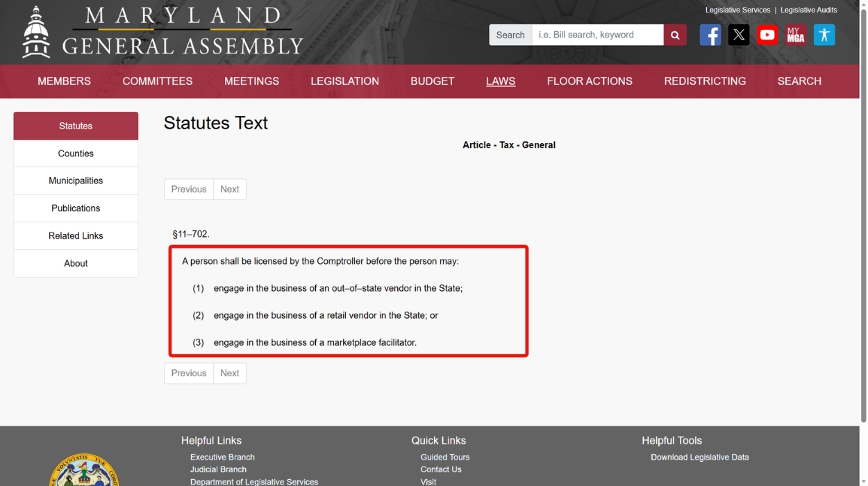The image size is (868, 486).
Task: Click item (3) marketplace facilitator text
Action: click(315, 342)
